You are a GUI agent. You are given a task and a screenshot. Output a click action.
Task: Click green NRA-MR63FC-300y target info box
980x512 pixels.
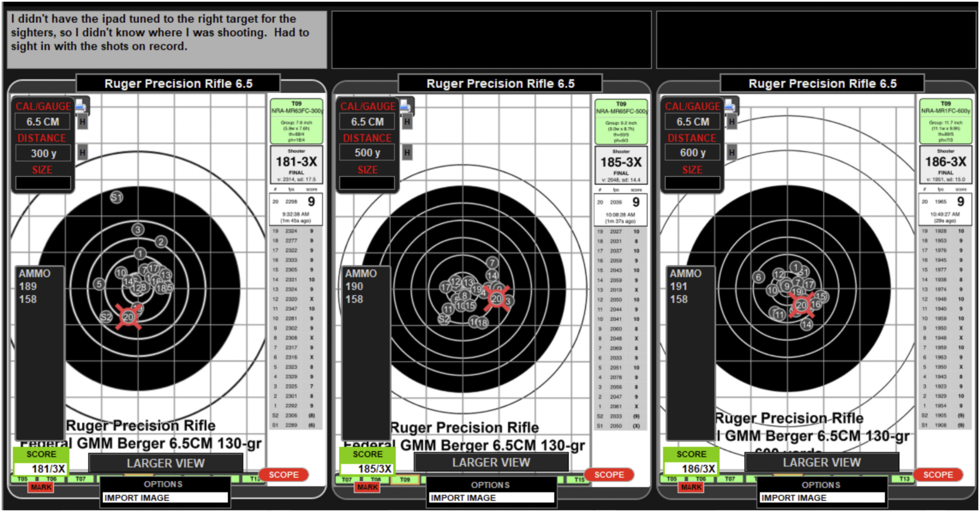click(296, 122)
